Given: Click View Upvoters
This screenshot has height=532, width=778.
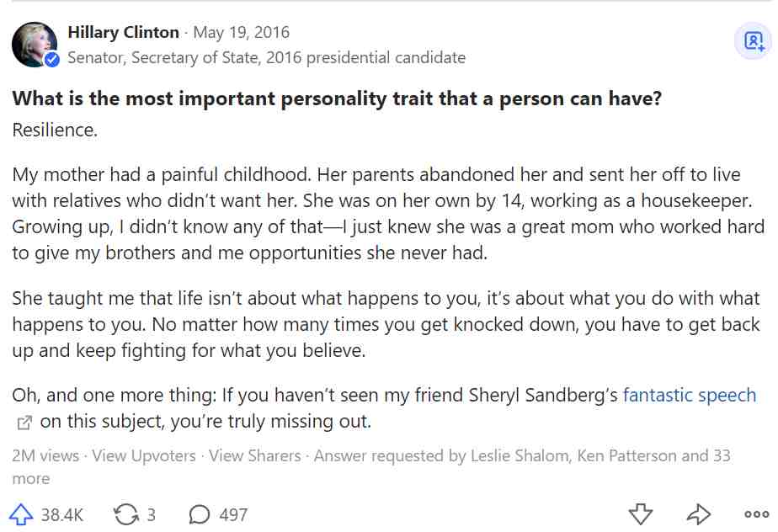Looking at the screenshot, I should (x=144, y=455).
